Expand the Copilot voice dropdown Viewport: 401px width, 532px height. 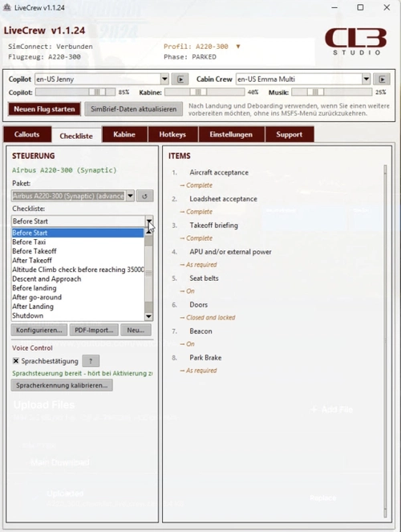coord(164,79)
